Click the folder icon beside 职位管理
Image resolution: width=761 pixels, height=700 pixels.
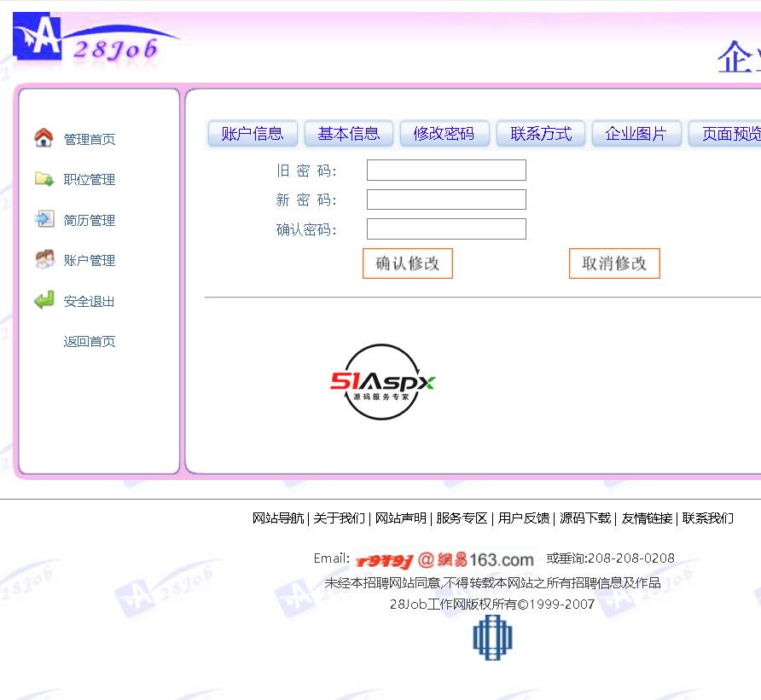44,179
